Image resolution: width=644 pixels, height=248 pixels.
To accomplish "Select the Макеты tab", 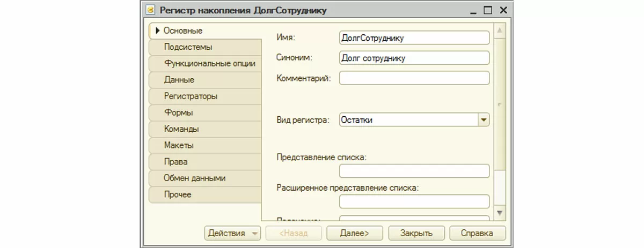I will coord(179,145).
